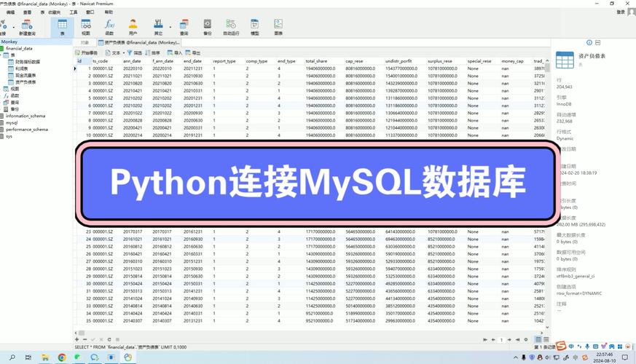Image resolution: width=636 pixels, height=364 pixels.
Task: Click the Windows taskbar search icon
Action: pyautogui.click(x=12, y=357)
